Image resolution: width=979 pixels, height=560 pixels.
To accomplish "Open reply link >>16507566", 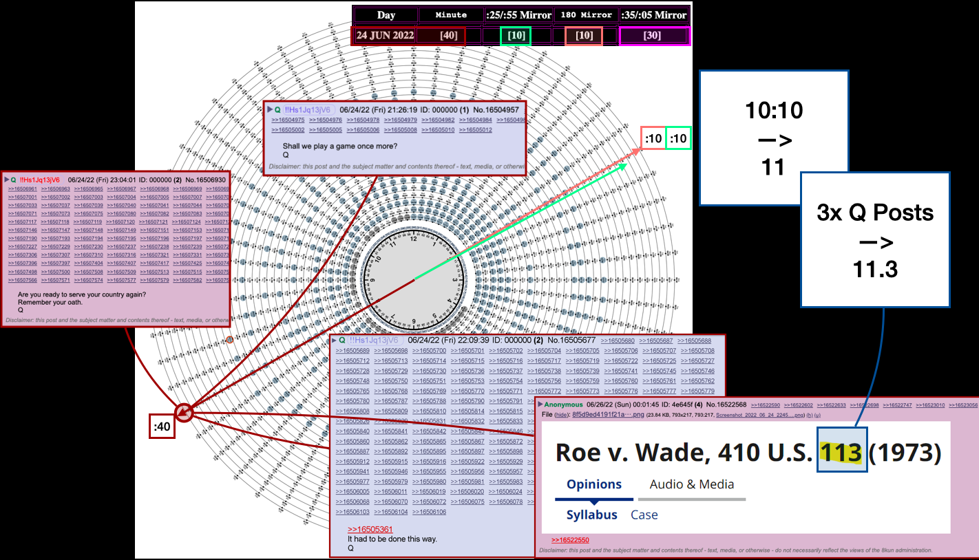I will point(23,280).
